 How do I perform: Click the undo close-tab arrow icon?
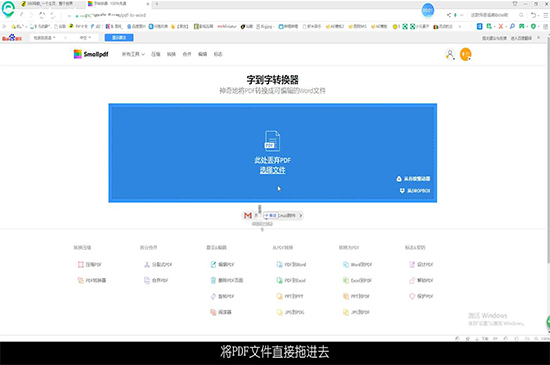pyautogui.click(x=533, y=15)
